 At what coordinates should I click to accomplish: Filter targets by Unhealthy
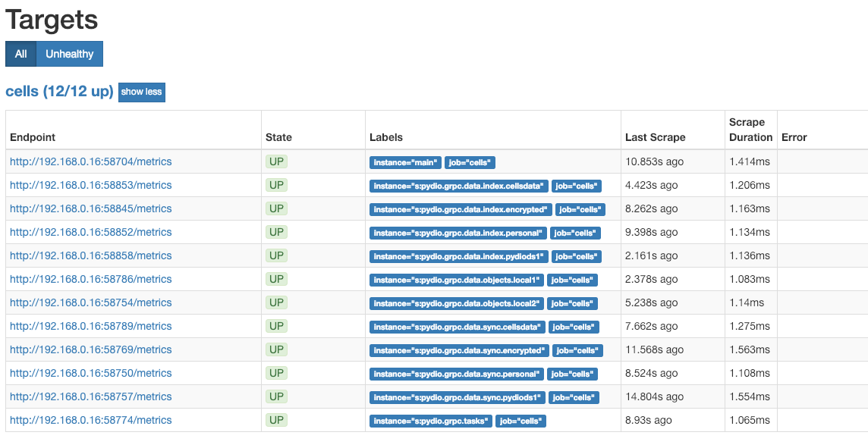pos(69,54)
